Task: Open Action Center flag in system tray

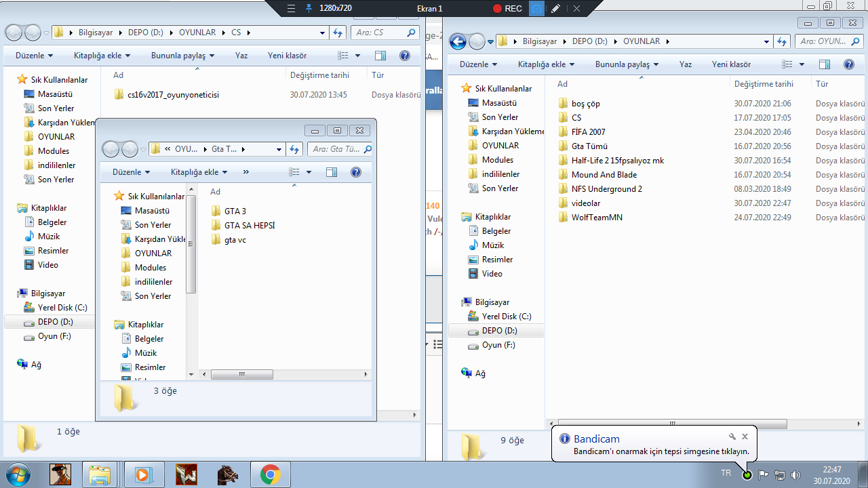Action: (764, 475)
